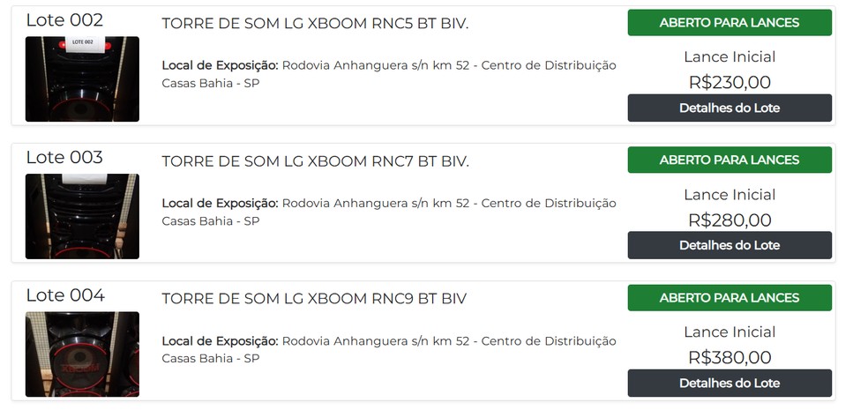Click the R$280,00 starting bid price

click(730, 220)
